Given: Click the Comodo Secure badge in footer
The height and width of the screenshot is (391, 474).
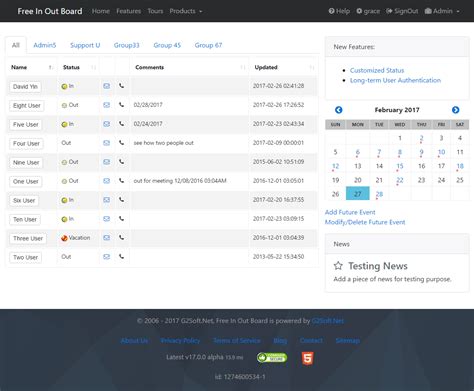Looking at the screenshot, I should pyautogui.click(x=272, y=358).
